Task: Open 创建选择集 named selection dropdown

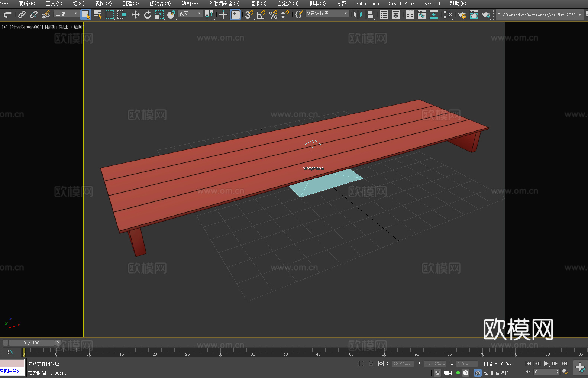Action: click(327, 13)
